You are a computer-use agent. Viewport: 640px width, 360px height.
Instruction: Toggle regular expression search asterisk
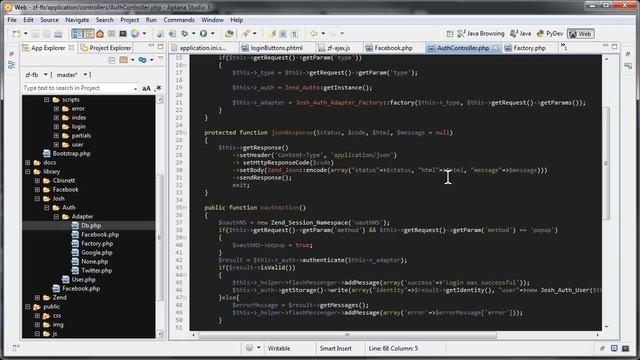click(158, 88)
